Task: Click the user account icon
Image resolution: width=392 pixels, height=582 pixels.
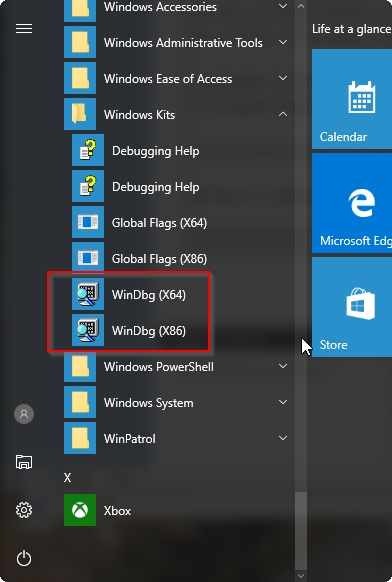Action: tap(24, 414)
